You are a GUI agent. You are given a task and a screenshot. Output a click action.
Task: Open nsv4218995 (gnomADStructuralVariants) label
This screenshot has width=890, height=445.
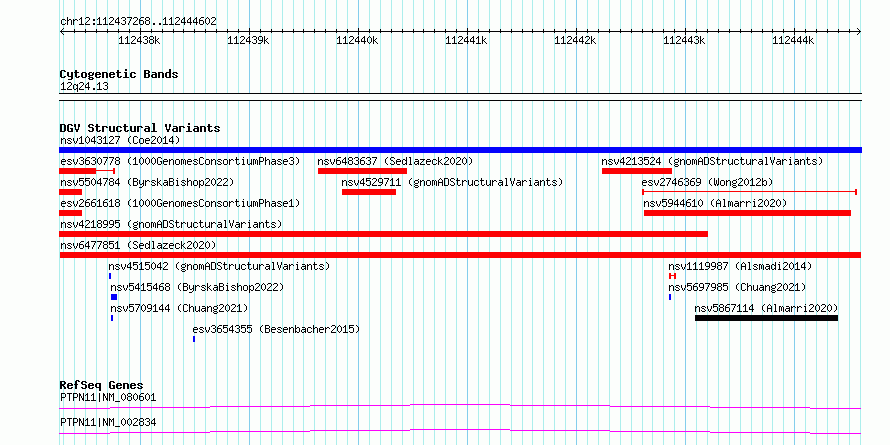tap(171, 224)
